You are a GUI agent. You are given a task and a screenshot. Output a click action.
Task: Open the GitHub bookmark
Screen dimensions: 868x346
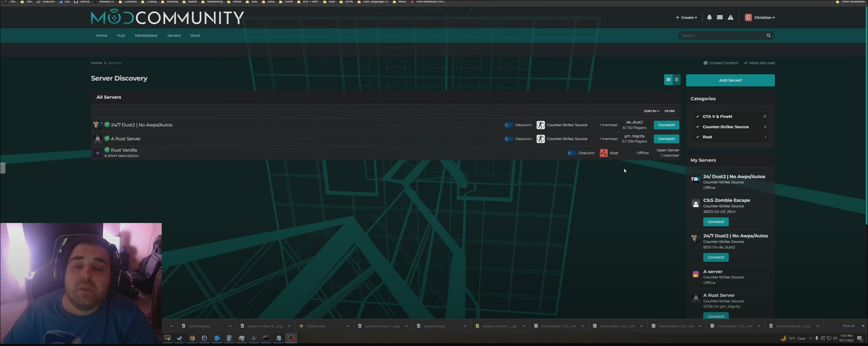coord(82,2)
